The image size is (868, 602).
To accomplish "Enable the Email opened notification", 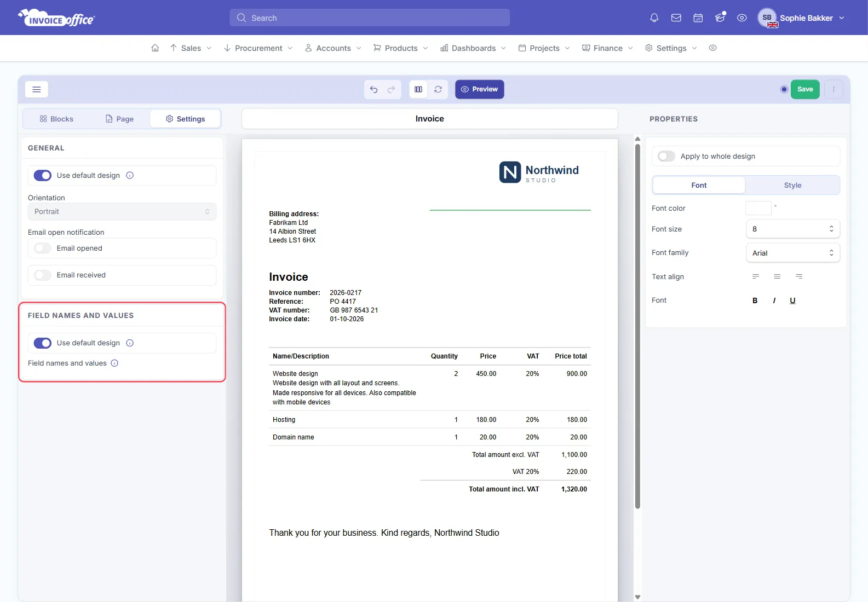I will coord(43,248).
